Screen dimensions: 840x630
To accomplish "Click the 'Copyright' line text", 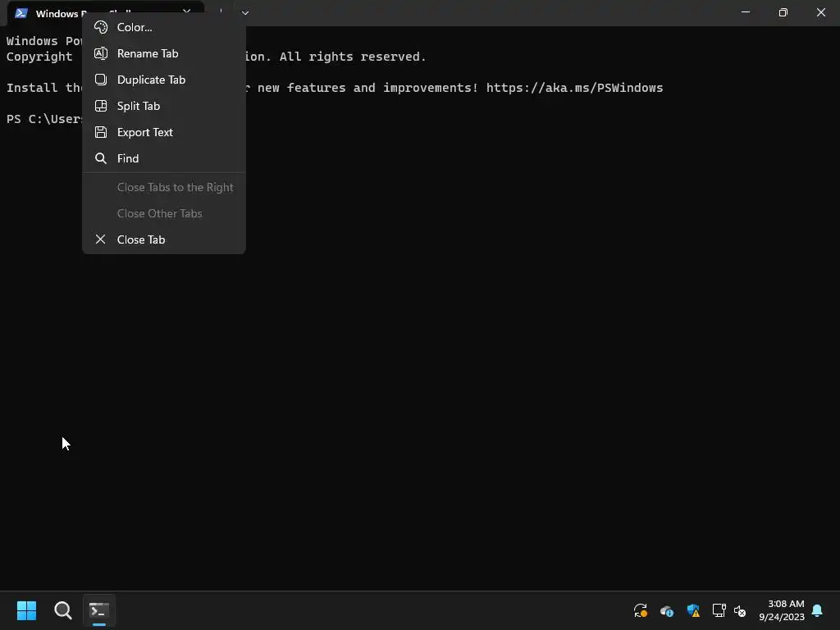I will pyautogui.click(x=39, y=57).
